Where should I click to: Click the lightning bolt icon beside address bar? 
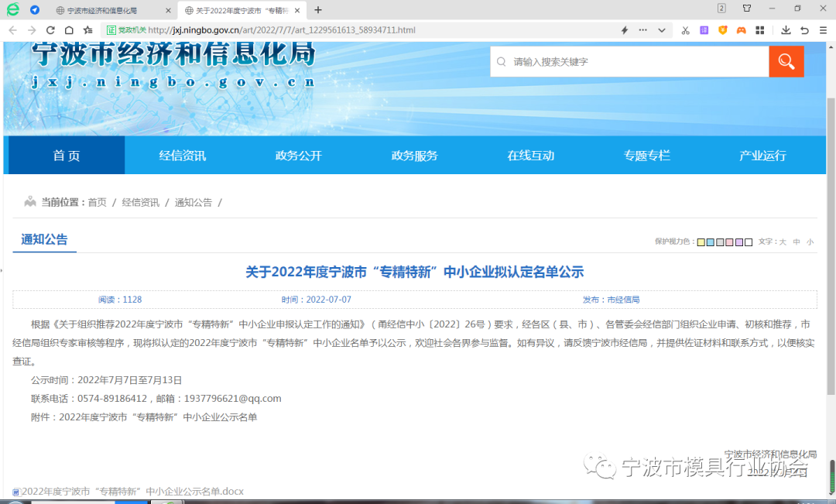coord(625,29)
